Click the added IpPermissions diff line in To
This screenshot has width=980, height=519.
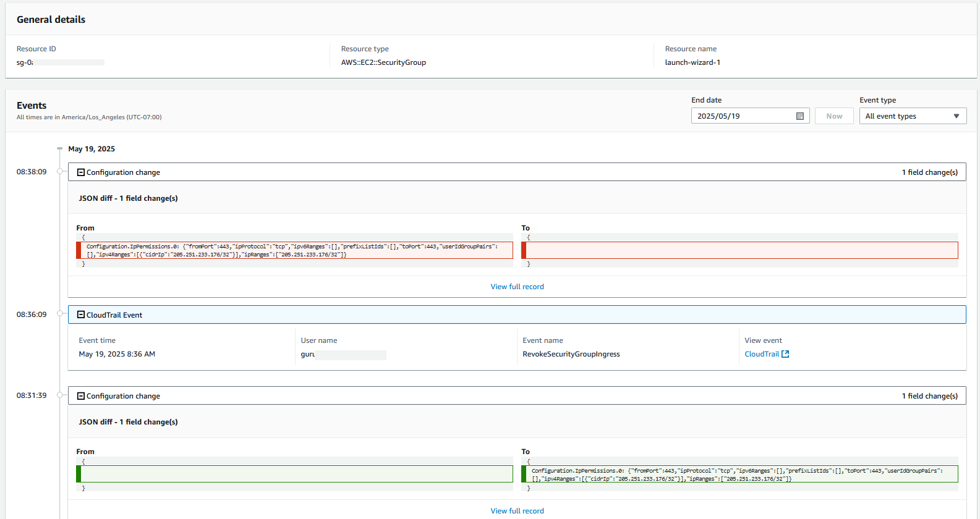pyautogui.click(x=739, y=475)
